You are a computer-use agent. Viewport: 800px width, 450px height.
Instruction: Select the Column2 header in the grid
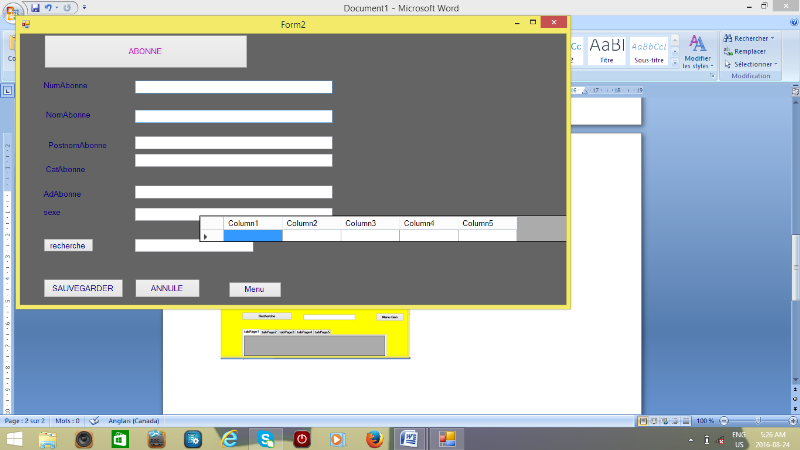tap(312, 223)
